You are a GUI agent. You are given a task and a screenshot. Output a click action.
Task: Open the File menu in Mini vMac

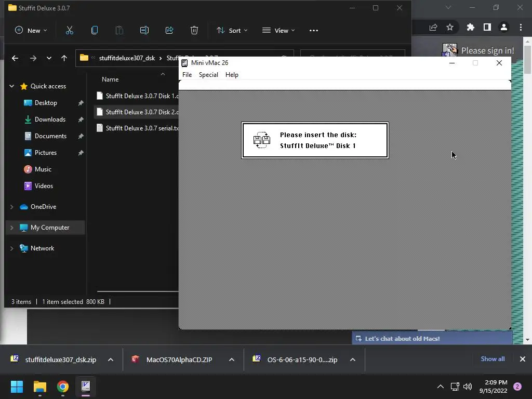click(187, 75)
